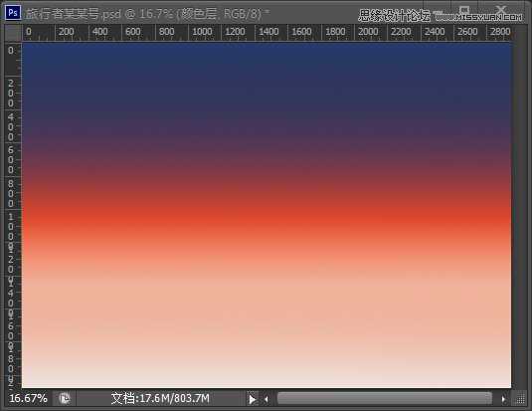Click the 2000 mark on horizontal ruler
Viewport: 532px width, 411px height.
point(368,32)
